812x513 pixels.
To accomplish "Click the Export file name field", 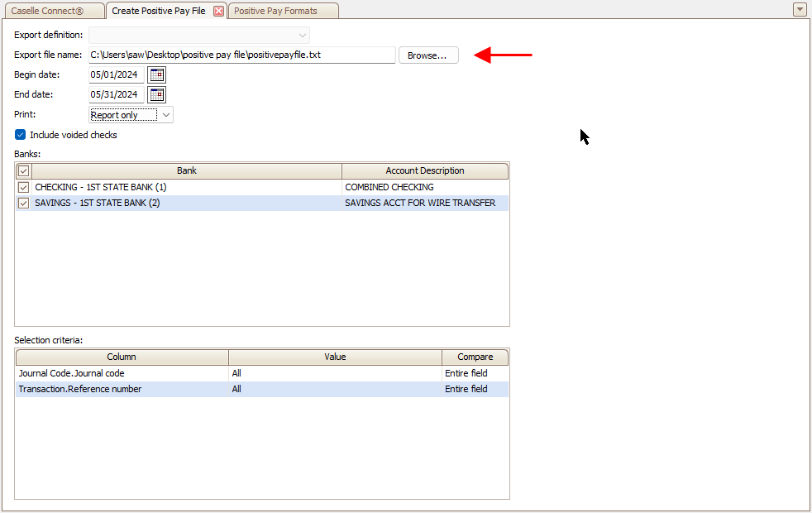I will pyautogui.click(x=241, y=55).
